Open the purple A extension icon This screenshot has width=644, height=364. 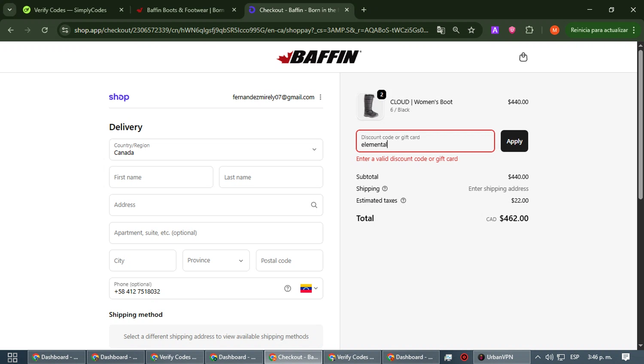click(x=495, y=30)
